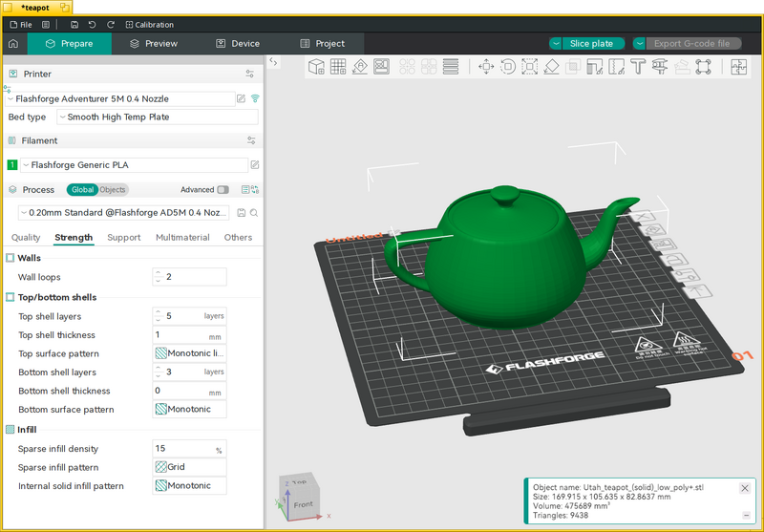The height and width of the screenshot is (532, 764).
Task: Open the Internal solid infill pattern dropdown
Action: click(x=189, y=486)
